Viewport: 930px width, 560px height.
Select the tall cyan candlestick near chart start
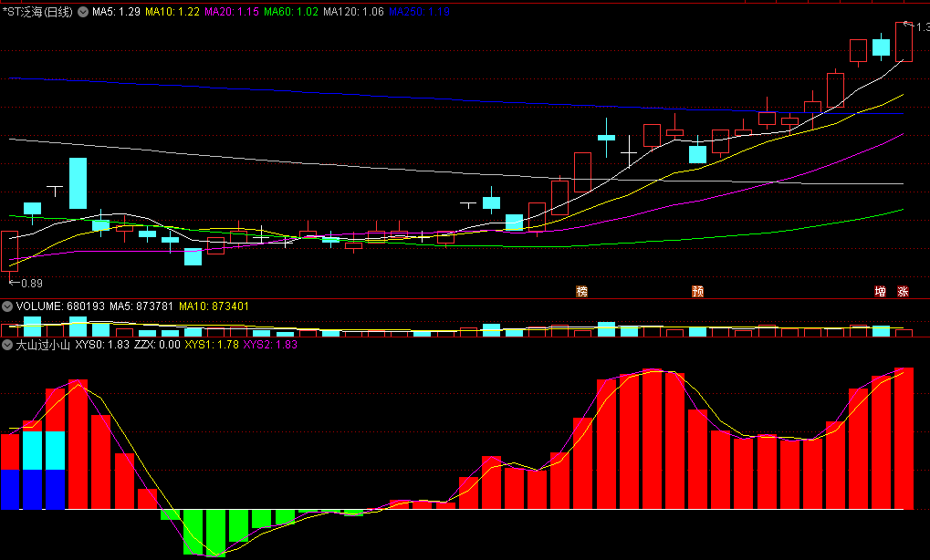(x=78, y=183)
